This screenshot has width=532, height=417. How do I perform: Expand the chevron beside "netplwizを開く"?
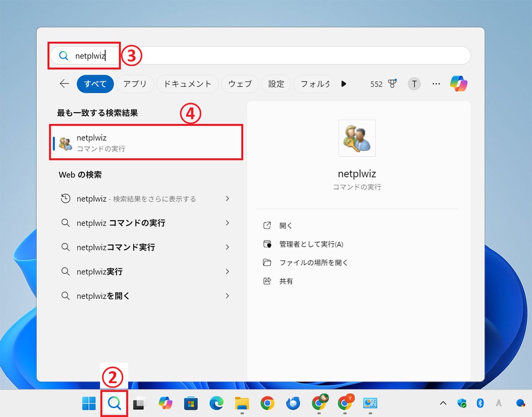tap(227, 295)
